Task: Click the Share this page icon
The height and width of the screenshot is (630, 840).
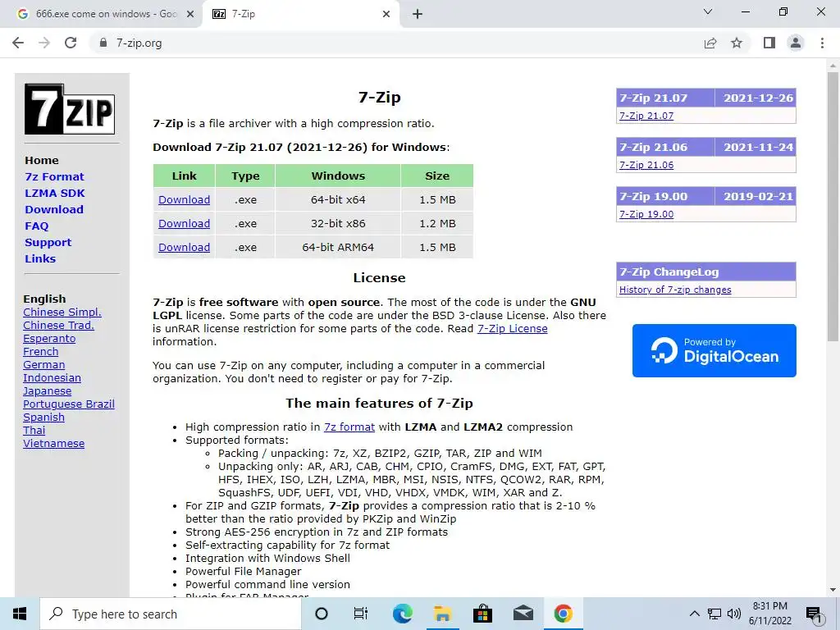Action: click(710, 43)
